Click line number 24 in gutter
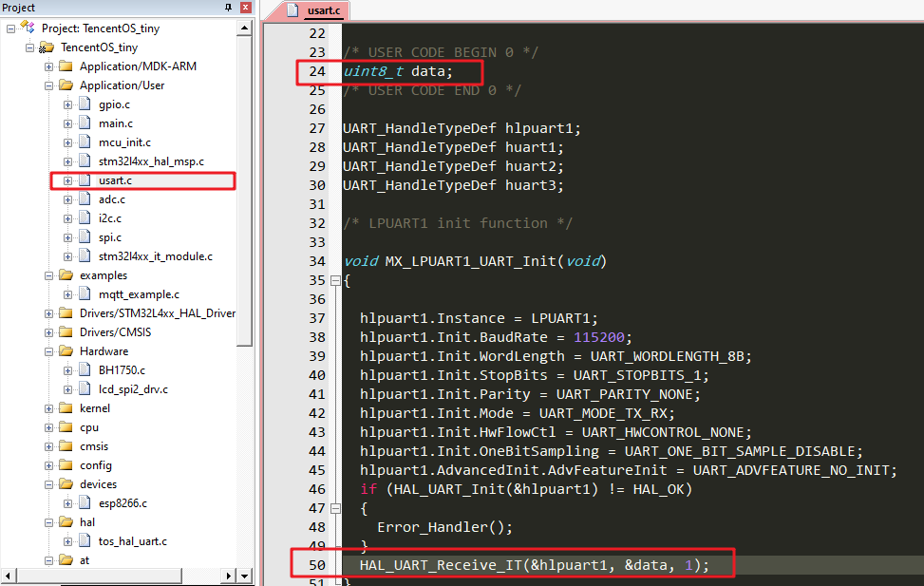The width and height of the screenshot is (924, 586). click(317, 71)
